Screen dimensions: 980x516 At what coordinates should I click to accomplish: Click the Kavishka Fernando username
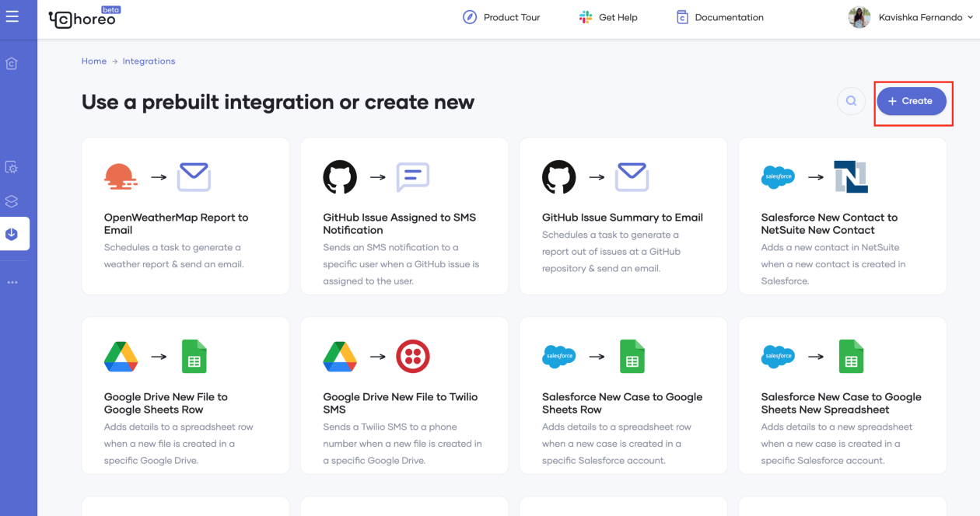pos(920,17)
